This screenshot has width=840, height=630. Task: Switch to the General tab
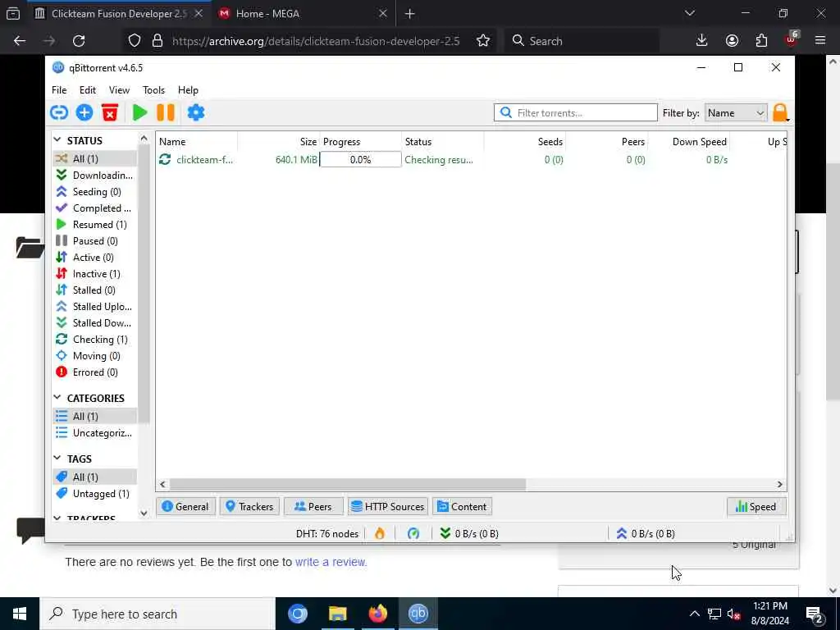[185, 506]
